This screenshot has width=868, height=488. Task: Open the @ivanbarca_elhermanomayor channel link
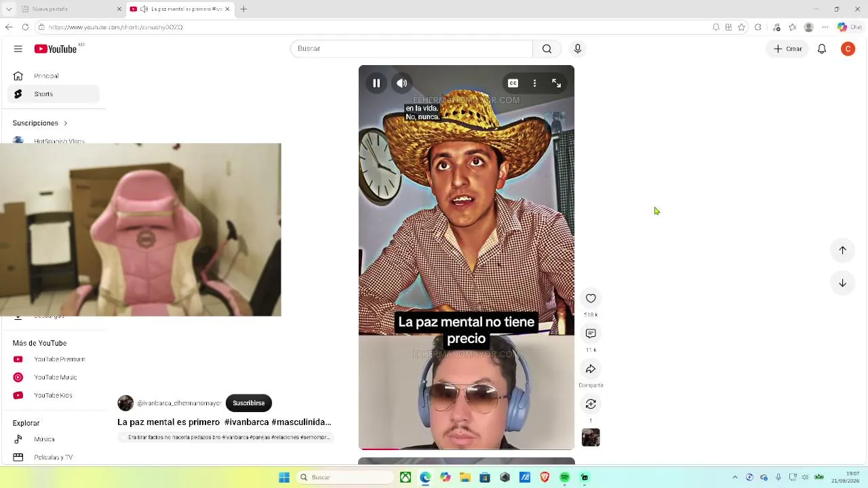pyautogui.click(x=179, y=403)
